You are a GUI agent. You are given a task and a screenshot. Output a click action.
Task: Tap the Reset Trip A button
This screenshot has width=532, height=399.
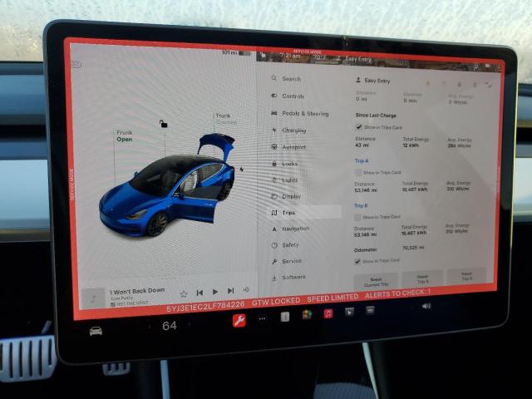(x=422, y=279)
